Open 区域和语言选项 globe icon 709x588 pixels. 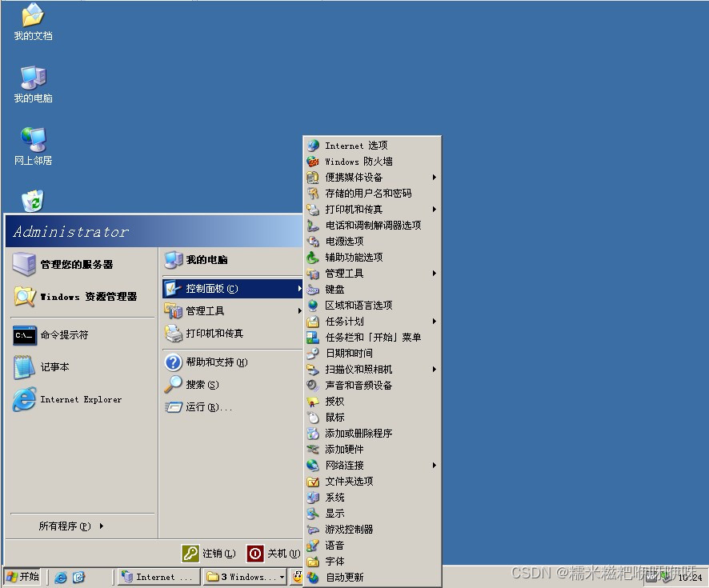[x=313, y=306]
